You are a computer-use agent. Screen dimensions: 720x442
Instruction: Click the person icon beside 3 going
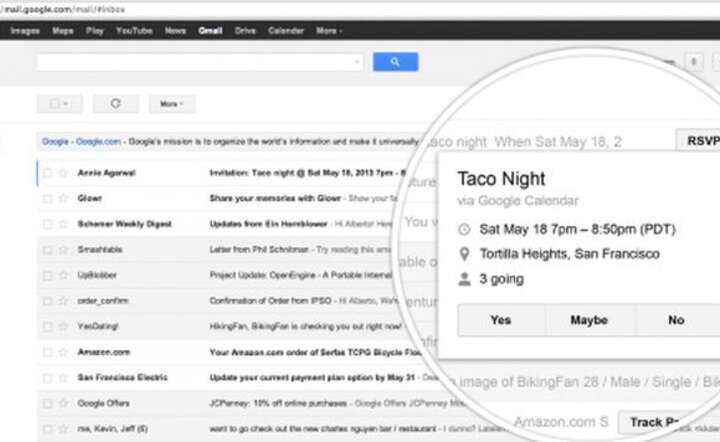coord(464,279)
